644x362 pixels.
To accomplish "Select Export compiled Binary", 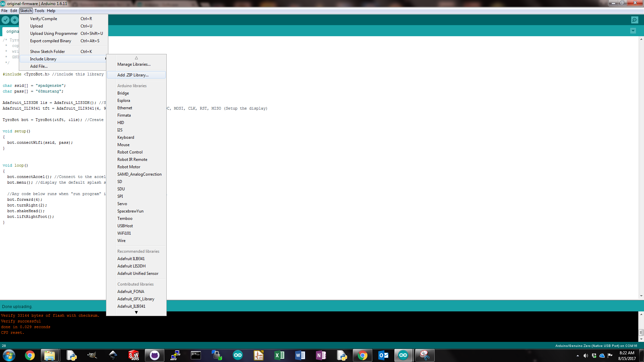I will [x=51, y=41].
